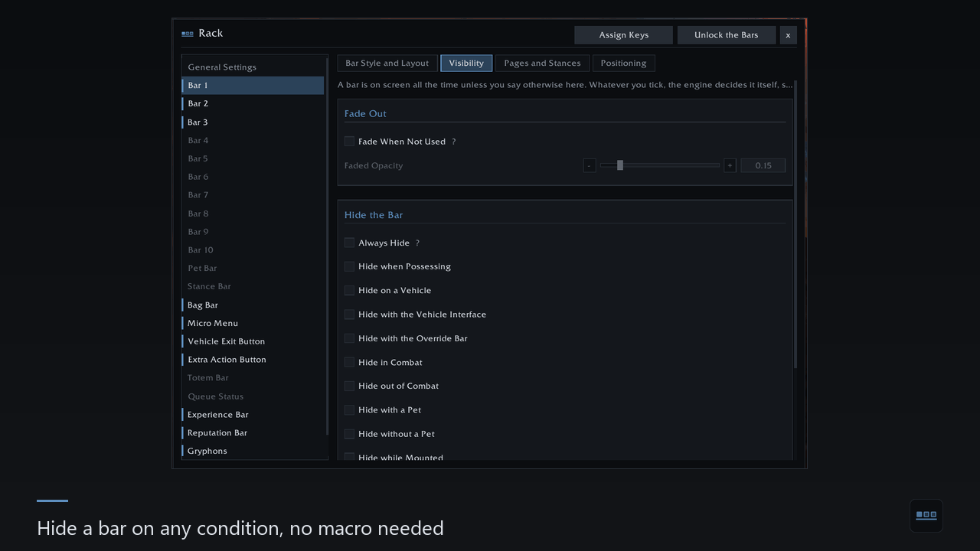
Task: Select Bar 4 in the sidebar
Action: 253,141
